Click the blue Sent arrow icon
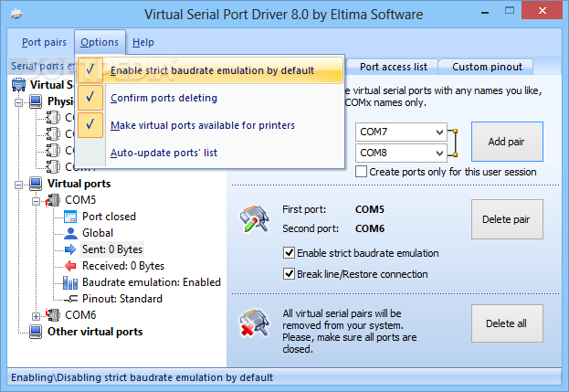Image resolution: width=569 pixels, height=392 pixels. click(70, 249)
